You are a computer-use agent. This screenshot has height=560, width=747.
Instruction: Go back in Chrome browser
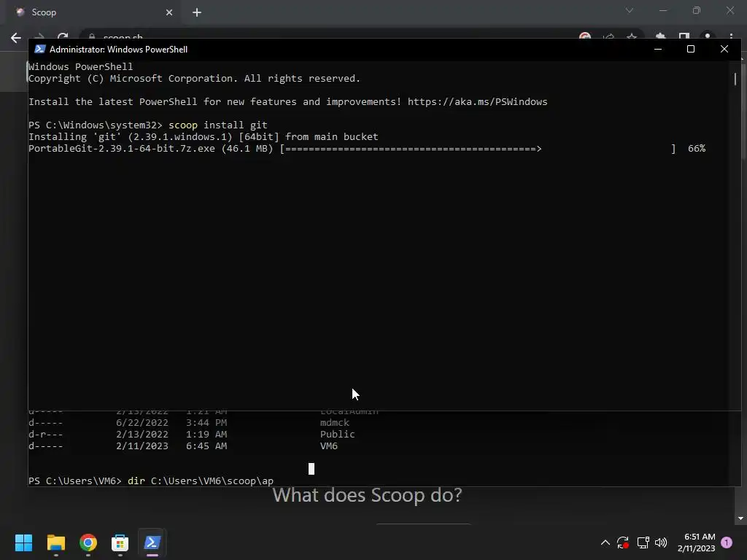pyautogui.click(x=16, y=38)
